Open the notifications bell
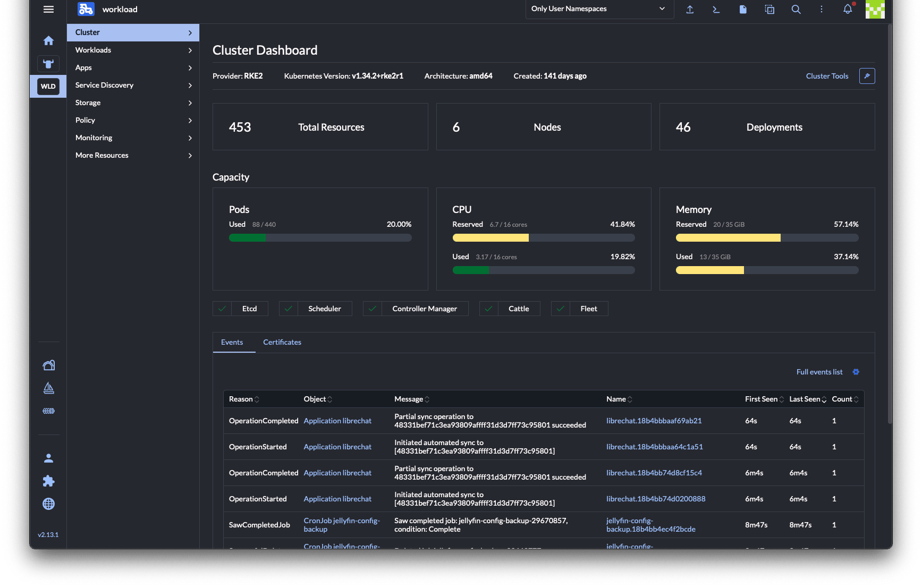 coord(848,9)
